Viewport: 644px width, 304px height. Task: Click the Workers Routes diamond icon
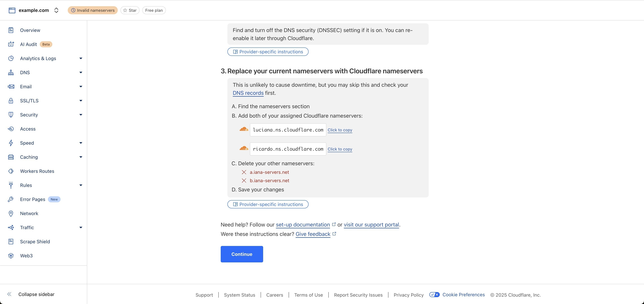tap(11, 171)
